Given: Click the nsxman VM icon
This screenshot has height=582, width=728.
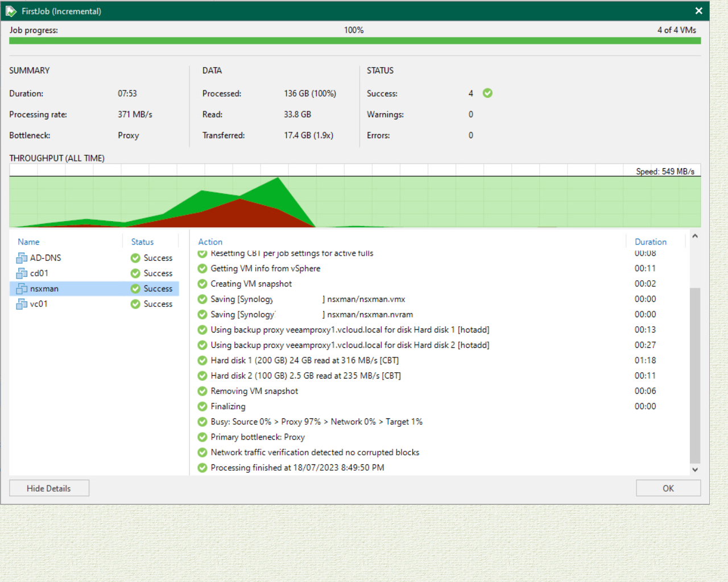Looking at the screenshot, I should pyautogui.click(x=22, y=289).
